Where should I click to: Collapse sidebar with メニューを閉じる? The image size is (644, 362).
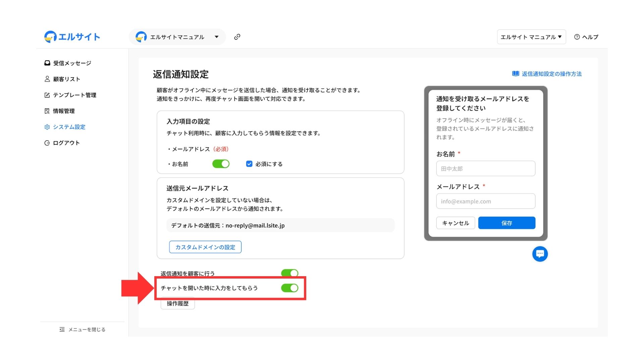[83, 329]
